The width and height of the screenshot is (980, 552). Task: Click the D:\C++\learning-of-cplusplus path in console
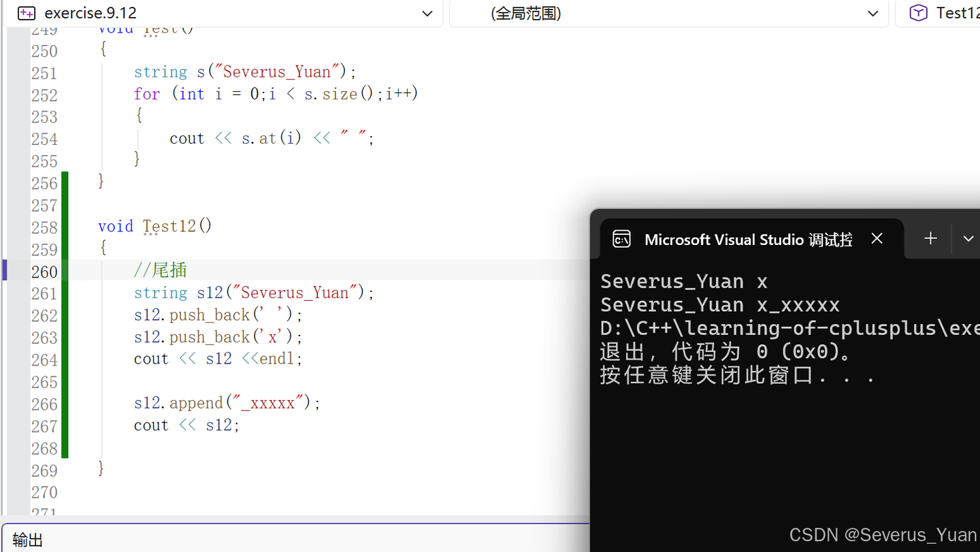[789, 328]
